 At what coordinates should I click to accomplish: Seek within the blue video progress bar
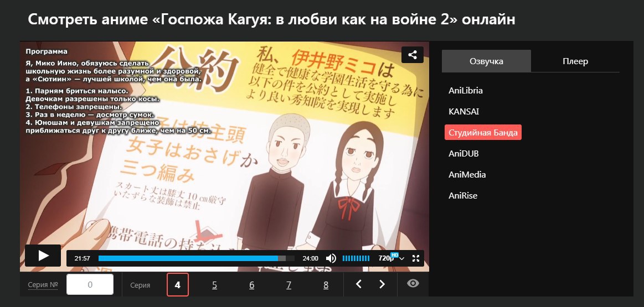point(197,258)
